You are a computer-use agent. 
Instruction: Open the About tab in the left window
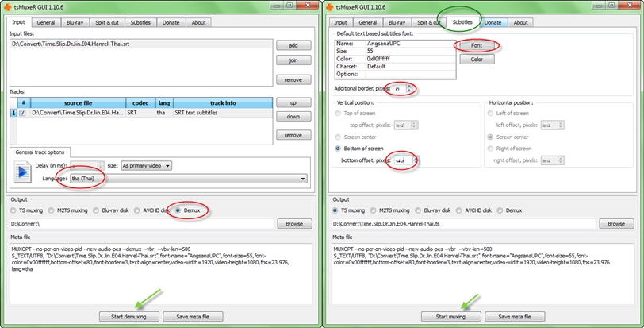199,22
